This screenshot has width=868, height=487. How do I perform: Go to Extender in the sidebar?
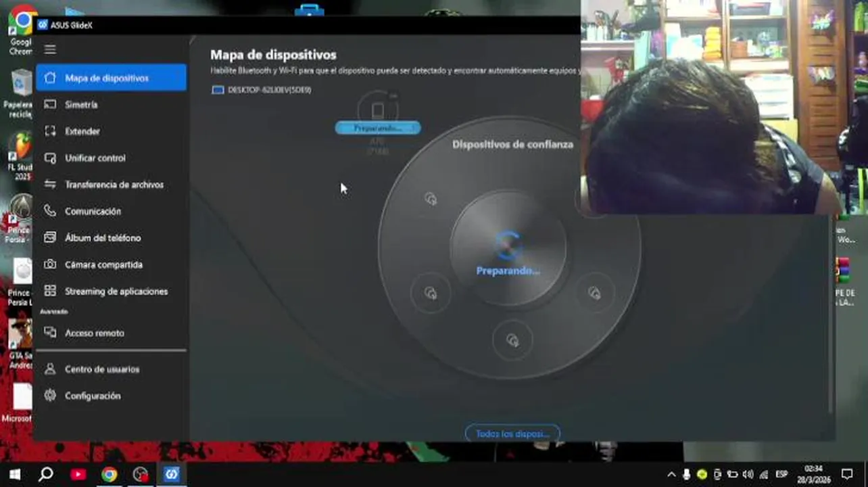[x=112, y=131]
